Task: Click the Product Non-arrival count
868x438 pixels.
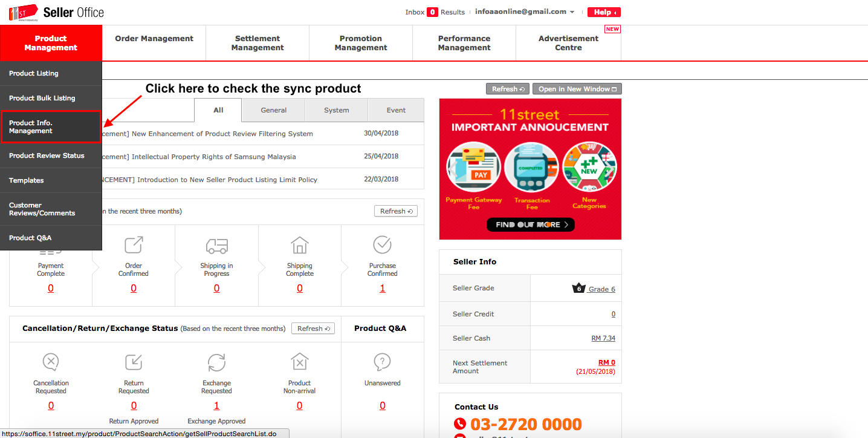Action: click(x=299, y=406)
